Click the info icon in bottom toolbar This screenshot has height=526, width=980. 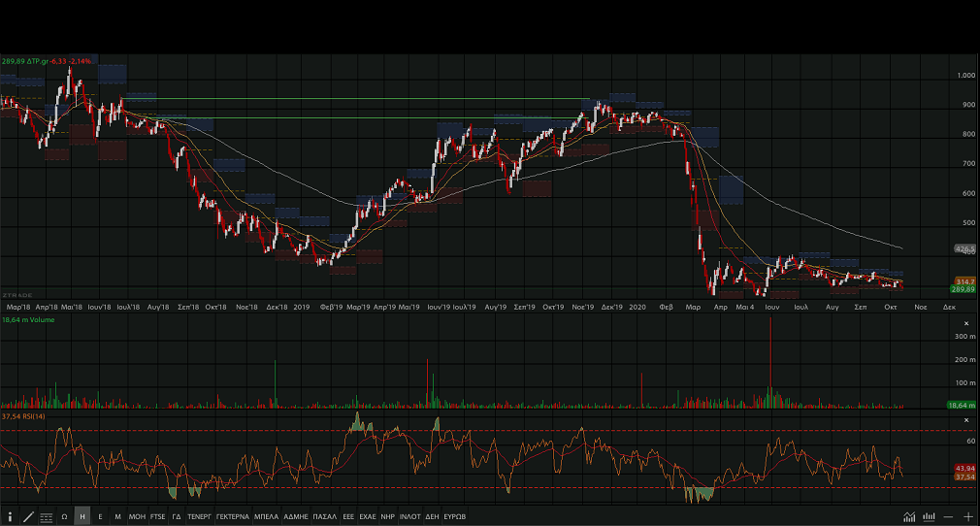(x=10, y=517)
